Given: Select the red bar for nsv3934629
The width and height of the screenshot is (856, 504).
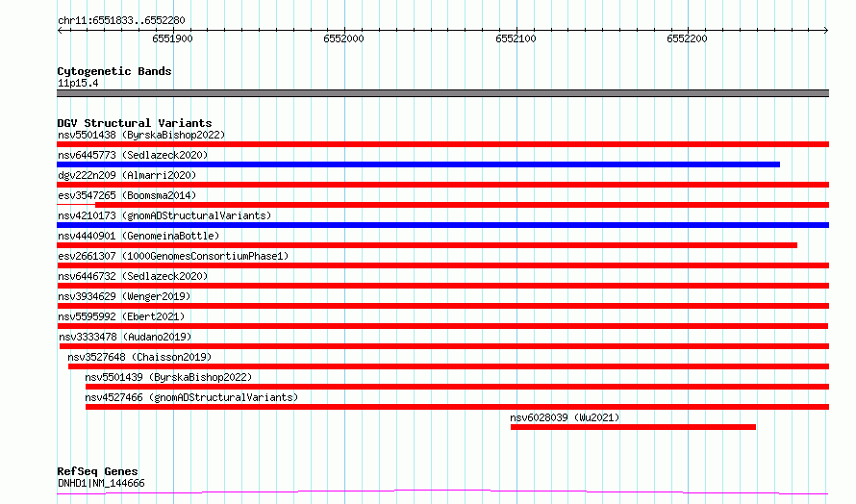Looking at the screenshot, I should tap(442, 306).
